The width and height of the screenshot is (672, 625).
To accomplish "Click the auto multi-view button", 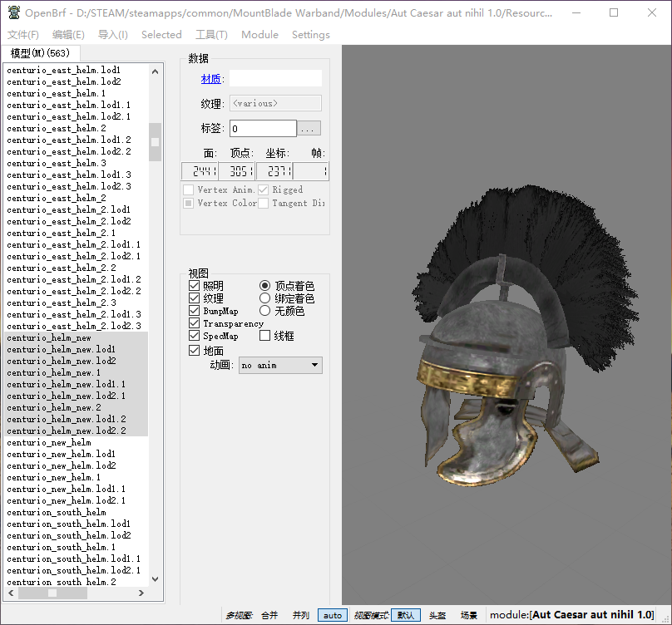I will pyautogui.click(x=333, y=616).
